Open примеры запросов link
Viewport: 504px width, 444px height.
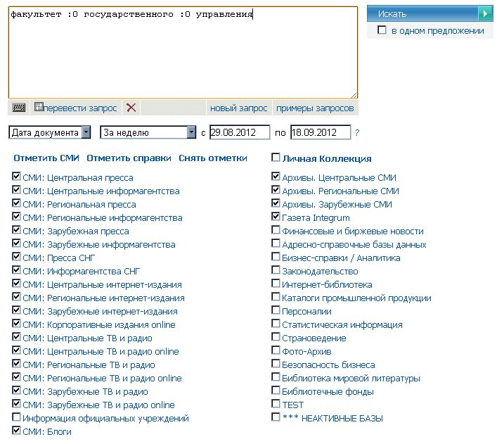click(x=315, y=108)
